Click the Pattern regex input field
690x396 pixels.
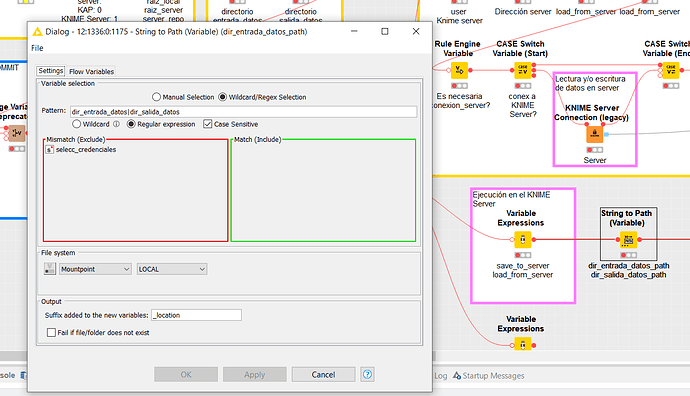click(x=243, y=112)
